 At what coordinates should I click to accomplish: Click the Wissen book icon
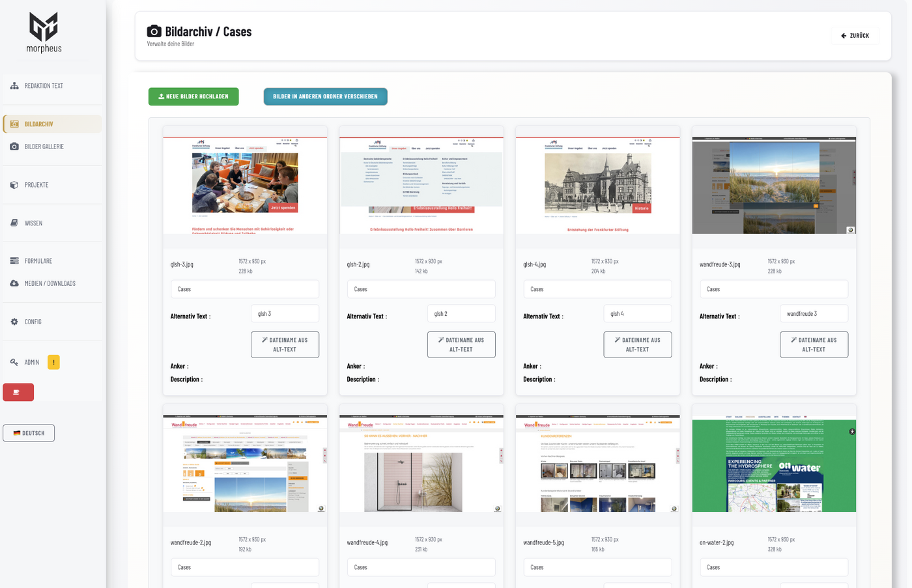pos(14,223)
